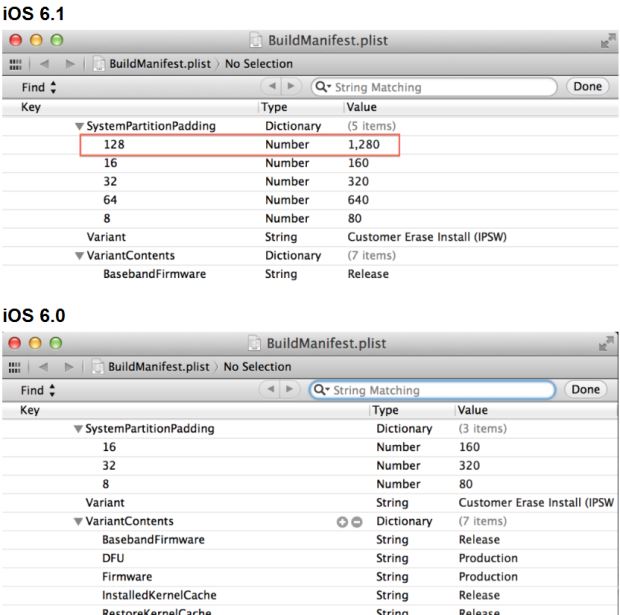Viewport: 620px width, 615px height.
Task: Click next match arrow in iOS 6.0 find bar
Action: pos(289,389)
